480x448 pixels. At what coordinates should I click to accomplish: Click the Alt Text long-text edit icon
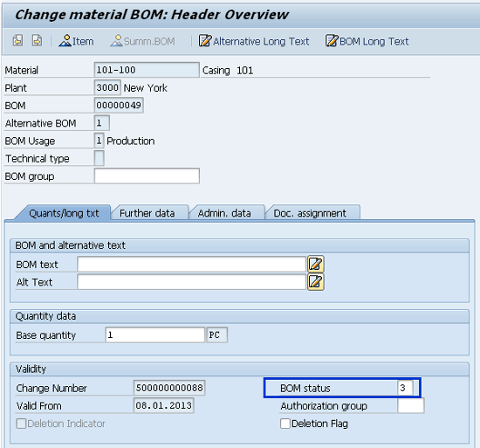[316, 282]
